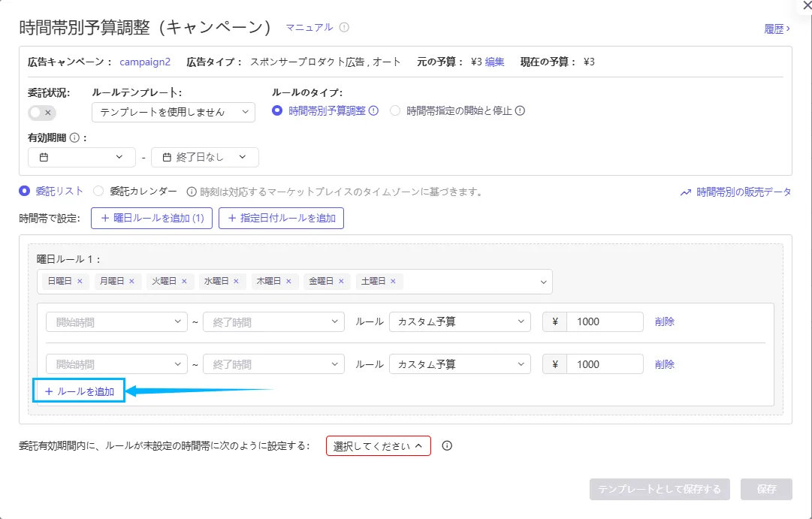
Task: Remove 火曜日 tag with its x icon
Action: pos(184,281)
